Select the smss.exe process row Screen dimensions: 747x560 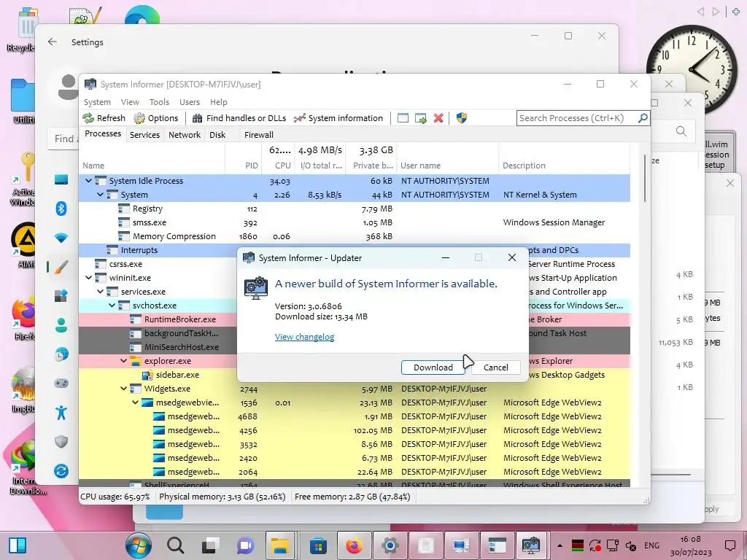pyautogui.click(x=355, y=222)
